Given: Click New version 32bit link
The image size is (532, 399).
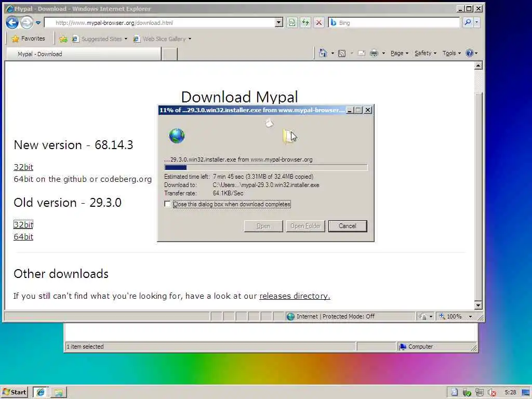Looking at the screenshot, I should tap(23, 167).
